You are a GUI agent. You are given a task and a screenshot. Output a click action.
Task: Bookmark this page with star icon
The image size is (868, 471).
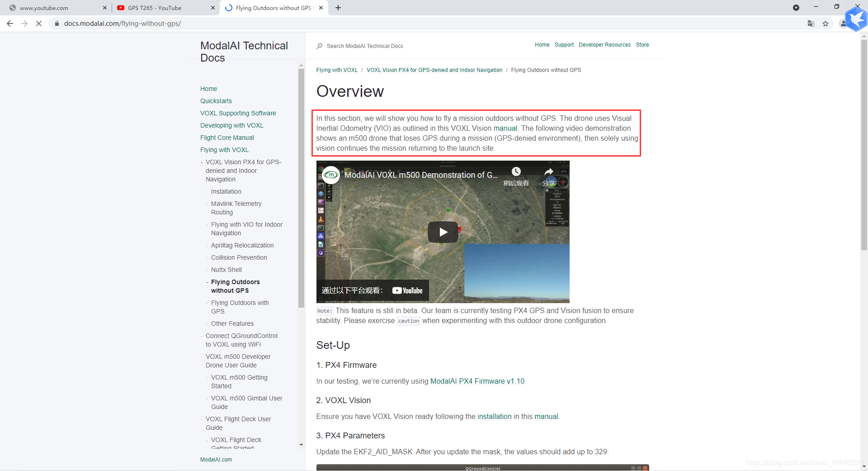click(826, 24)
